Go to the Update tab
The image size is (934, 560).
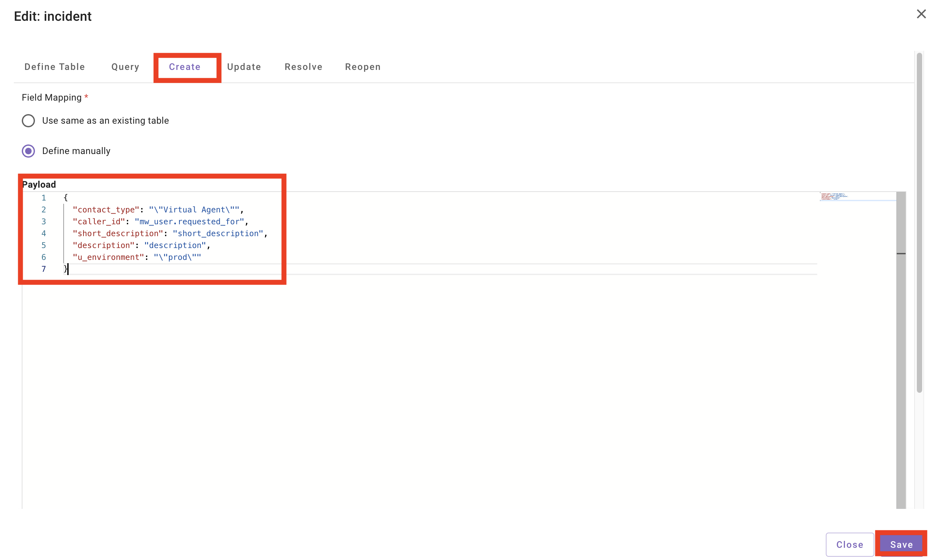(x=244, y=67)
